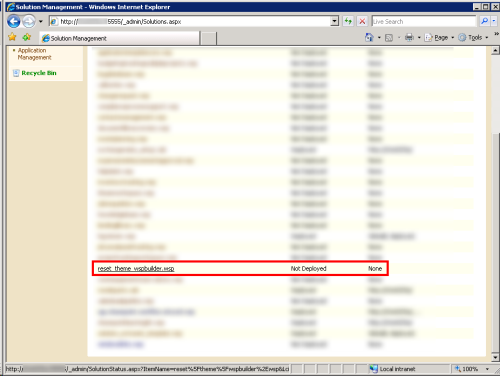The height and width of the screenshot is (376, 500).
Task: Click the RSS feeds icon
Action: 389,38
